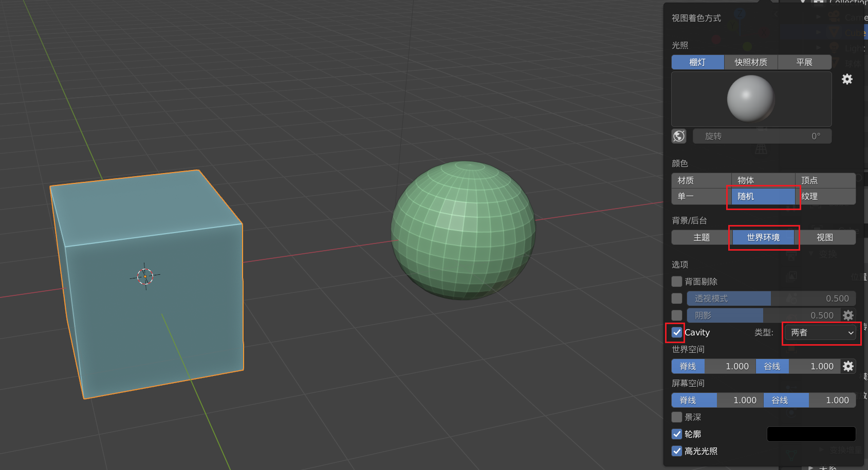This screenshot has height=470, width=868.
Task: Click the 选项 section label
Action: [680, 265]
